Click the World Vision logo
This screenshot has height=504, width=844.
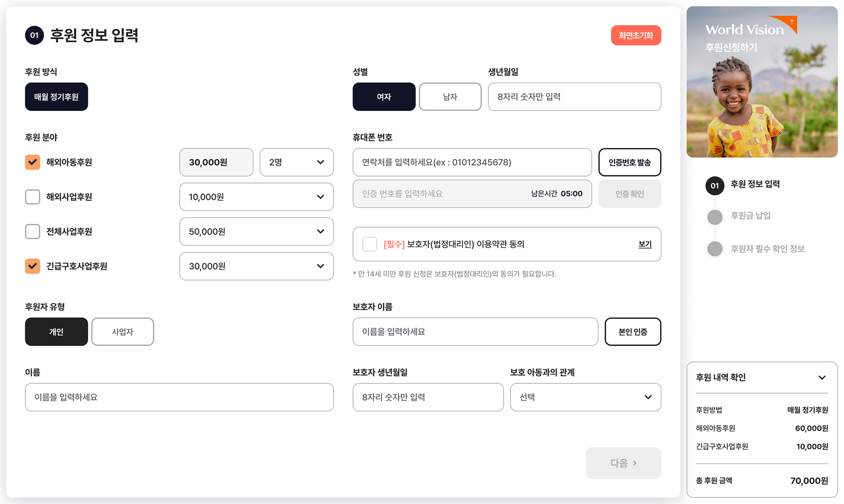point(751,26)
